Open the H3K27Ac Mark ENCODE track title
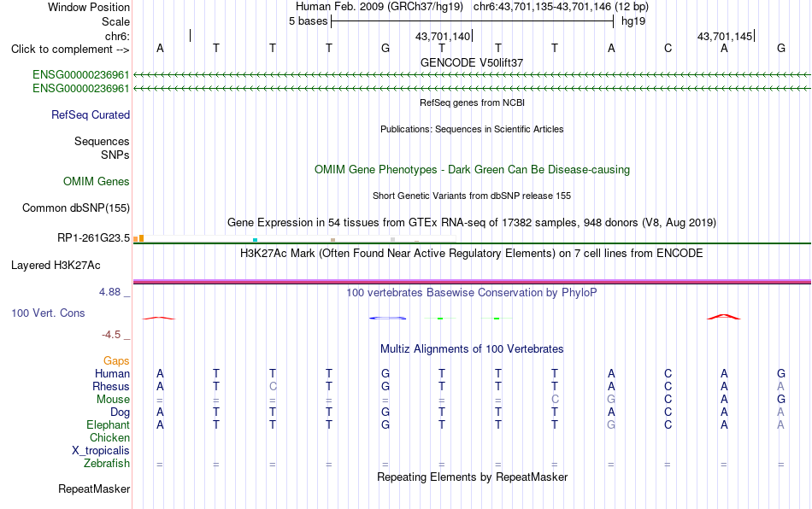812x509 pixels. click(x=472, y=254)
